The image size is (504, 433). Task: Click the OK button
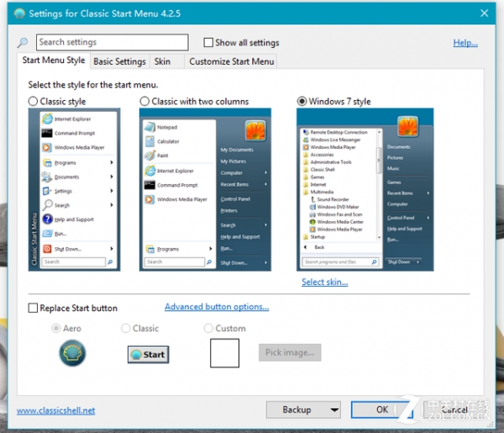(382, 410)
